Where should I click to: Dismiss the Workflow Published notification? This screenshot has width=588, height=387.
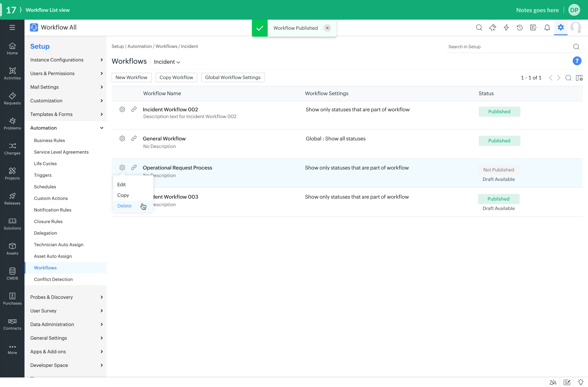pos(327,28)
